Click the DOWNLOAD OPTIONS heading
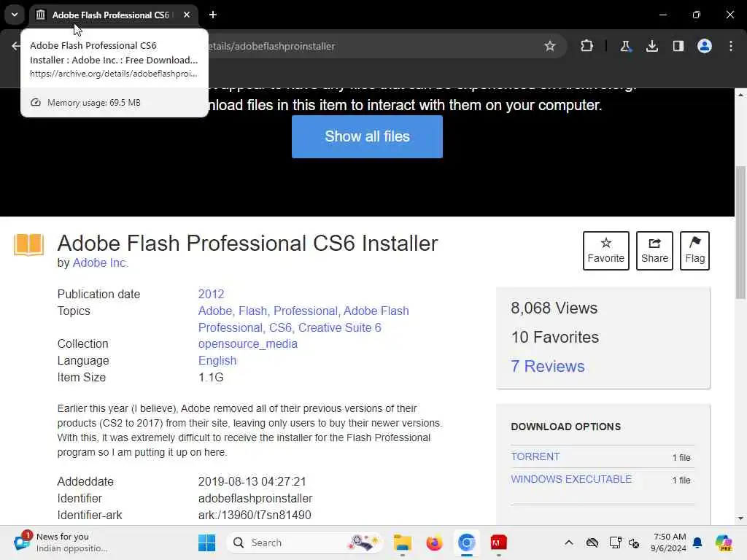This screenshot has width=747, height=560. pos(566,427)
